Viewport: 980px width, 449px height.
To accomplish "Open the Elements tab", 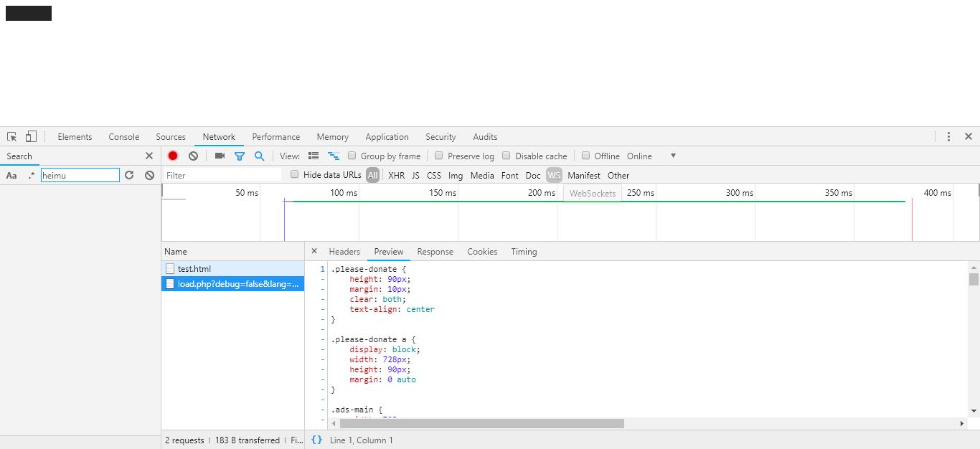I will coord(75,136).
